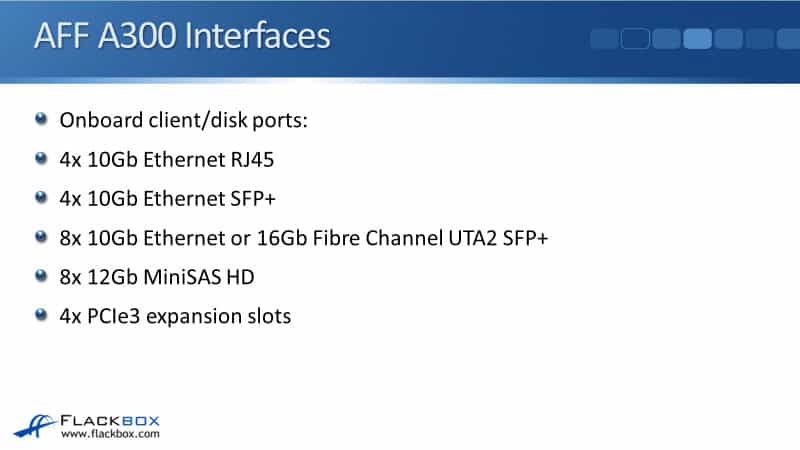
Task: Click the AFF A300 Interfaces slide title
Action: pos(182,38)
